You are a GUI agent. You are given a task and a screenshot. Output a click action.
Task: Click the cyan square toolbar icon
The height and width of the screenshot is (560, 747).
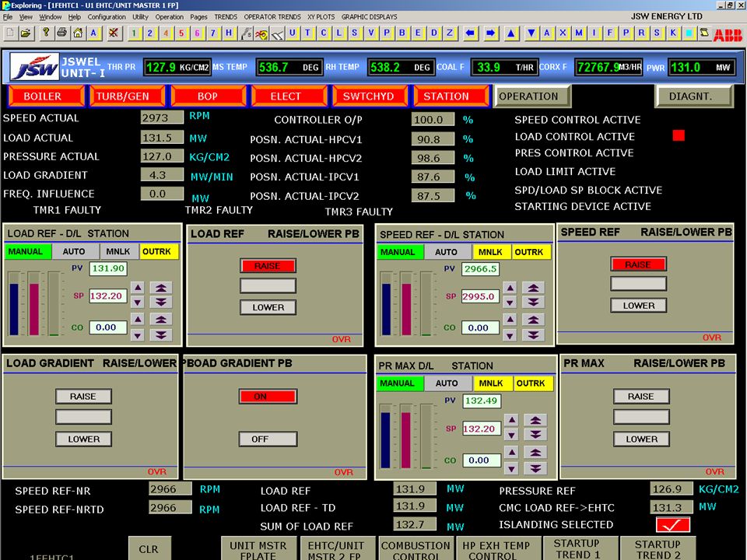click(x=689, y=33)
